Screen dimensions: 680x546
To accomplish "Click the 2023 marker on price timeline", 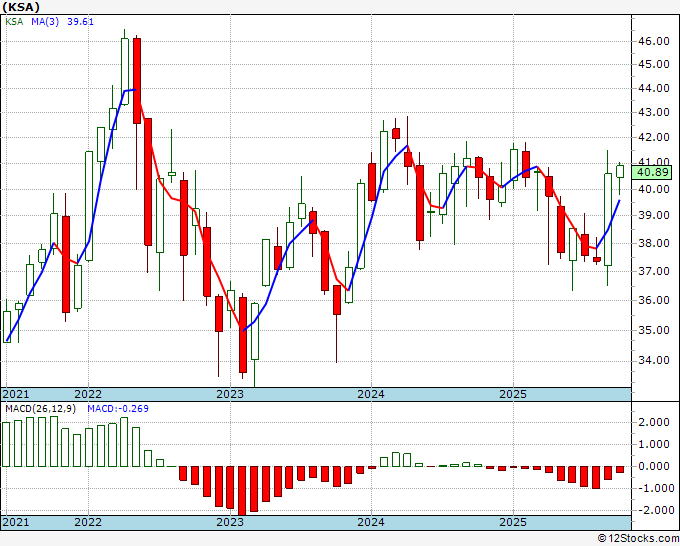I will pos(230,394).
